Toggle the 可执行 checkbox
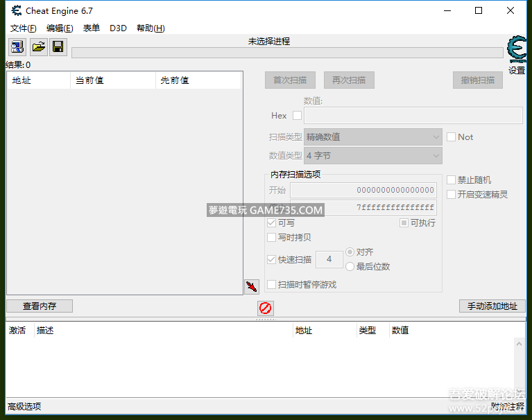 pos(404,223)
